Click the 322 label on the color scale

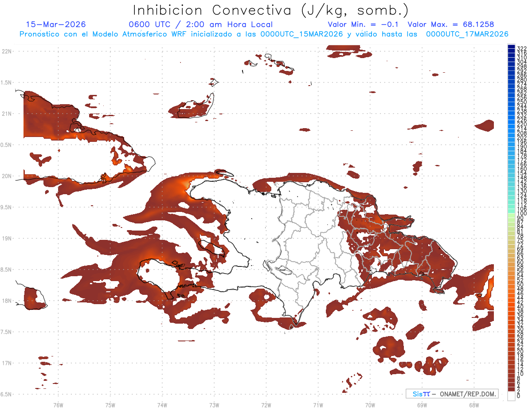click(521, 48)
